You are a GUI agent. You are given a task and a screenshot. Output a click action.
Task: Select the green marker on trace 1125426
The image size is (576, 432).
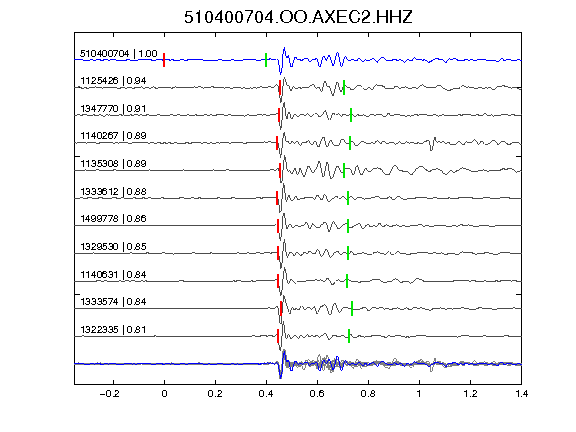tap(344, 87)
